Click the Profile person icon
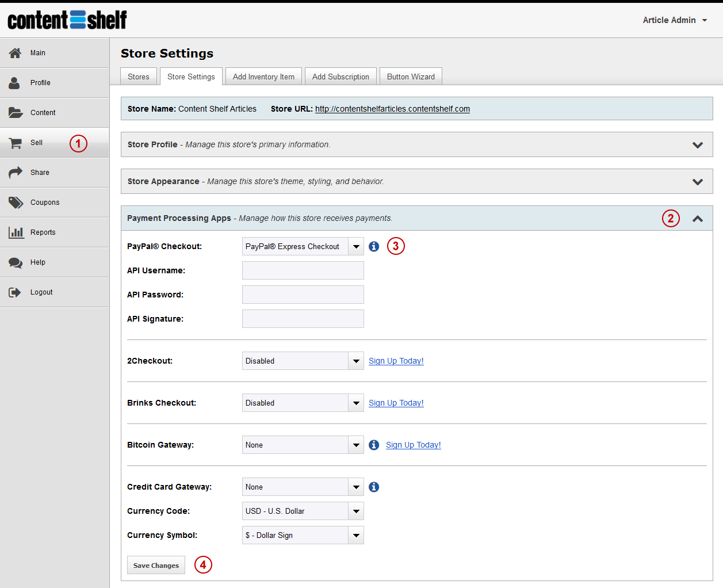This screenshot has height=588, width=723. (x=14, y=83)
